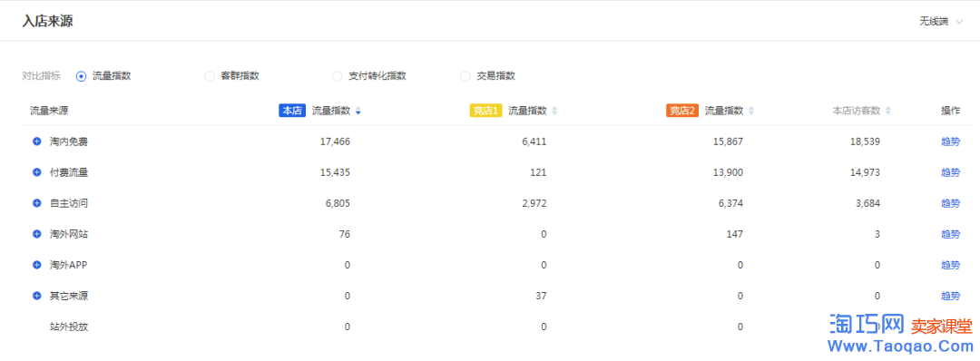Click the 淘外网站 row label
Image resolution: width=980 pixels, height=361 pixels.
click(x=69, y=234)
